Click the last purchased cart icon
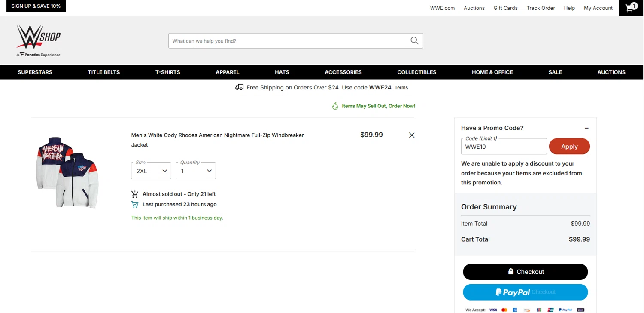 coord(135,204)
